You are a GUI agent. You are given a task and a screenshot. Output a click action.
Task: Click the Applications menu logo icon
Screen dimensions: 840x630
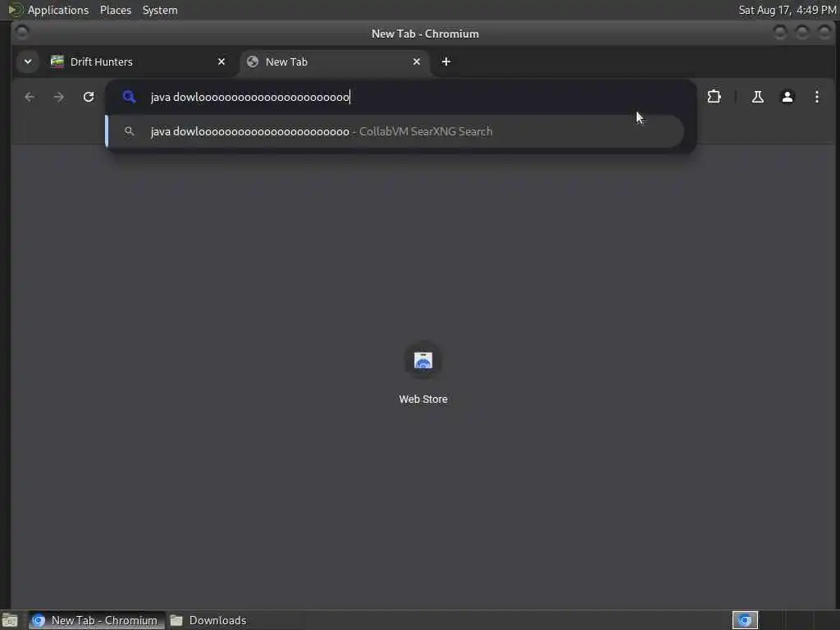coord(15,10)
